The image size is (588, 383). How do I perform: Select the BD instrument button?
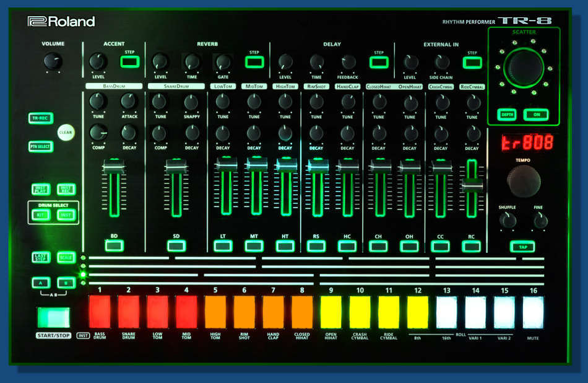point(114,245)
